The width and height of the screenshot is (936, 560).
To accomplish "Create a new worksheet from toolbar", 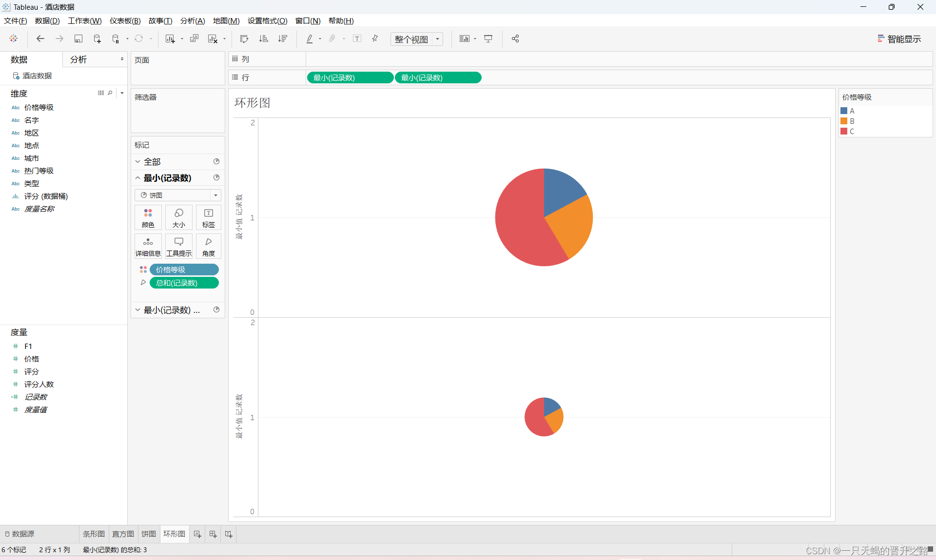I will 170,39.
